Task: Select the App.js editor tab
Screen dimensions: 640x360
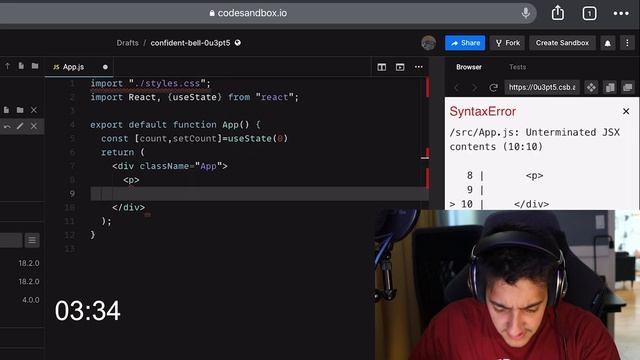Action: click(x=78, y=67)
